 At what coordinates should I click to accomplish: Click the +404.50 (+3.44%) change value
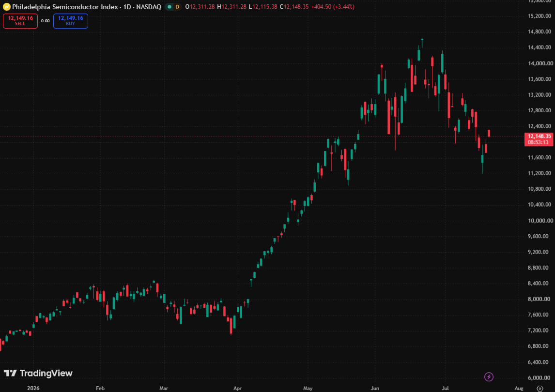click(x=333, y=7)
